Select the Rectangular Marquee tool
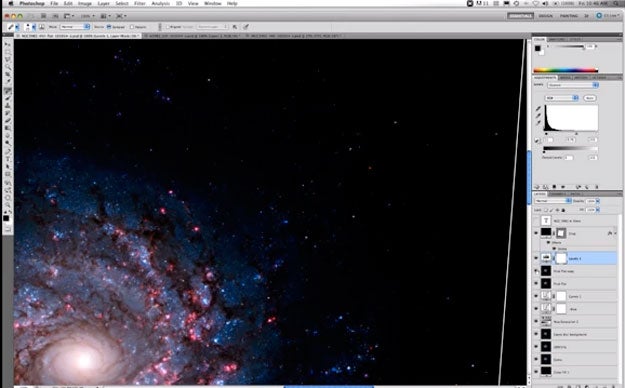 point(8,51)
